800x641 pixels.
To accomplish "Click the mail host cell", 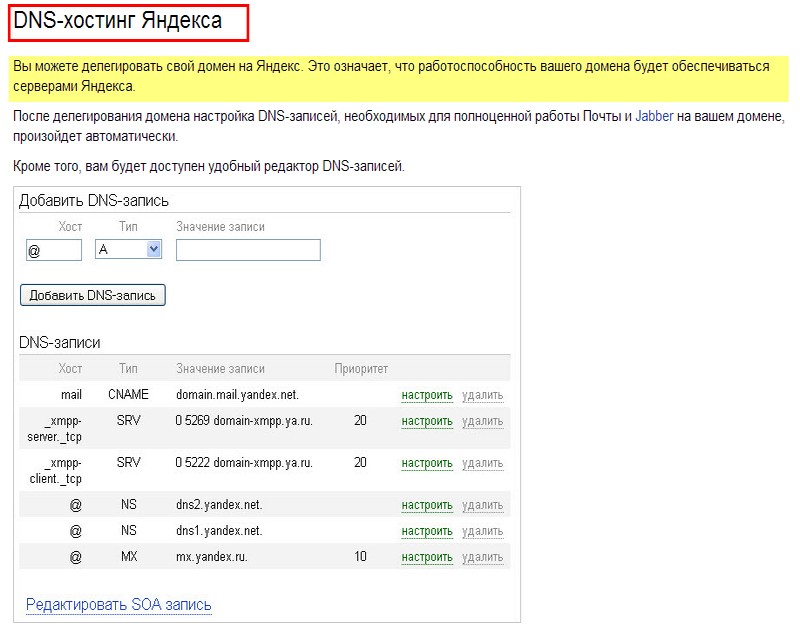I will click(71, 395).
